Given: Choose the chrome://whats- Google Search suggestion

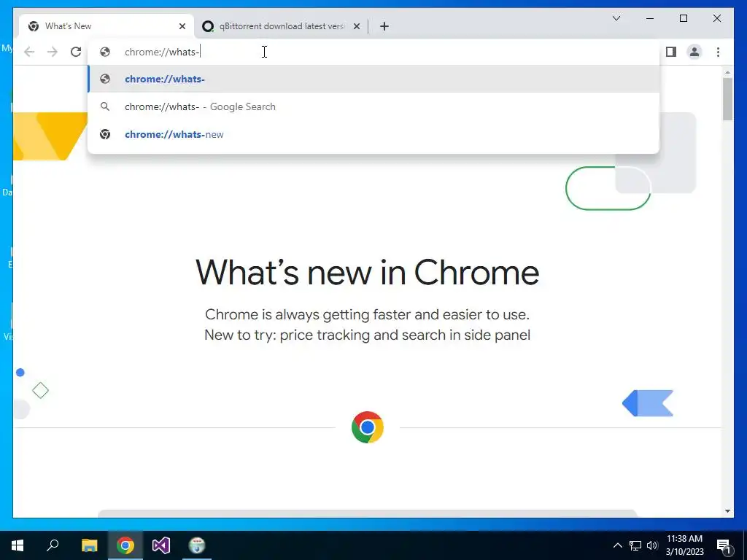Looking at the screenshot, I should pos(374,106).
